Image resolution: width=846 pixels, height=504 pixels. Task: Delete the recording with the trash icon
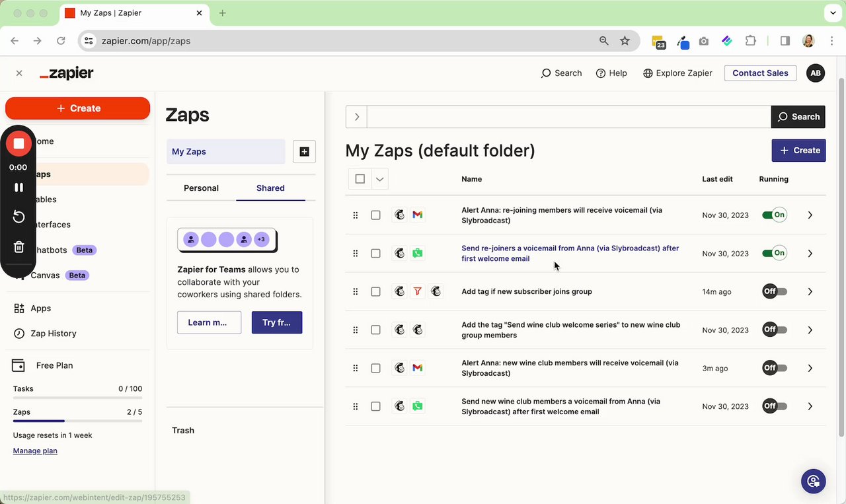[19, 247]
